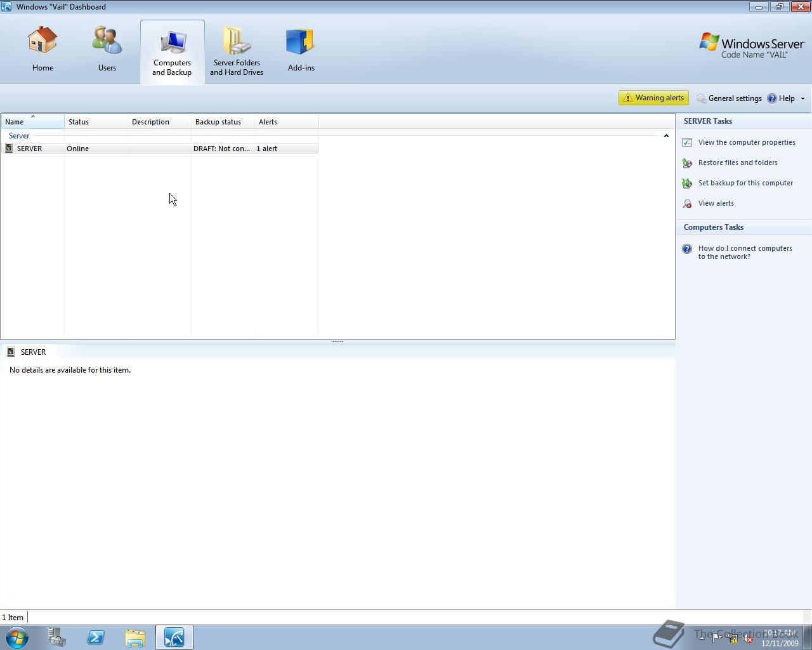Click the computer properties checklist icon

pos(687,143)
